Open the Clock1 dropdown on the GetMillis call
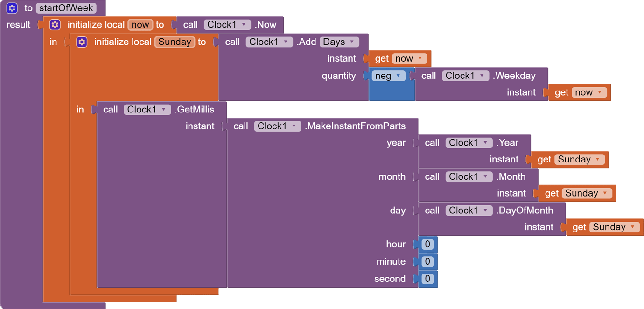 coord(147,109)
